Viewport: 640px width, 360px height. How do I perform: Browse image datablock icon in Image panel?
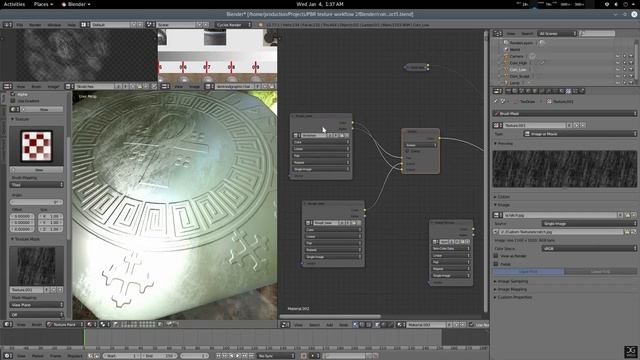pos(498,215)
